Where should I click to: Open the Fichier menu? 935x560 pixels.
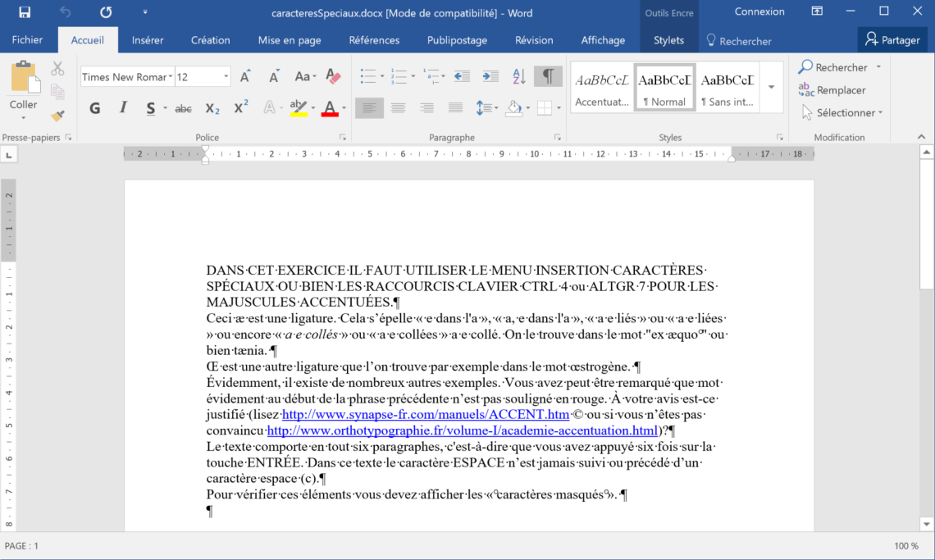tap(27, 40)
